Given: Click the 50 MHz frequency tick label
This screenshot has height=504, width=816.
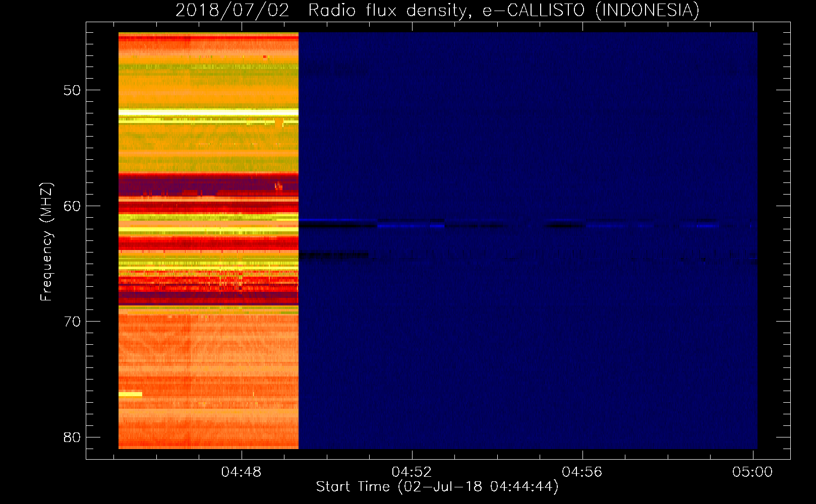Looking at the screenshot, I should pos(72,90).
